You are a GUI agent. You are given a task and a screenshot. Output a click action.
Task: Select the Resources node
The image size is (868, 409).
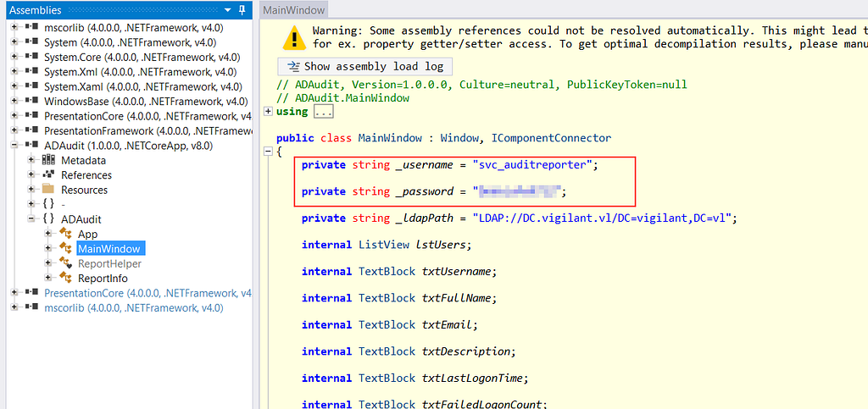84,190
